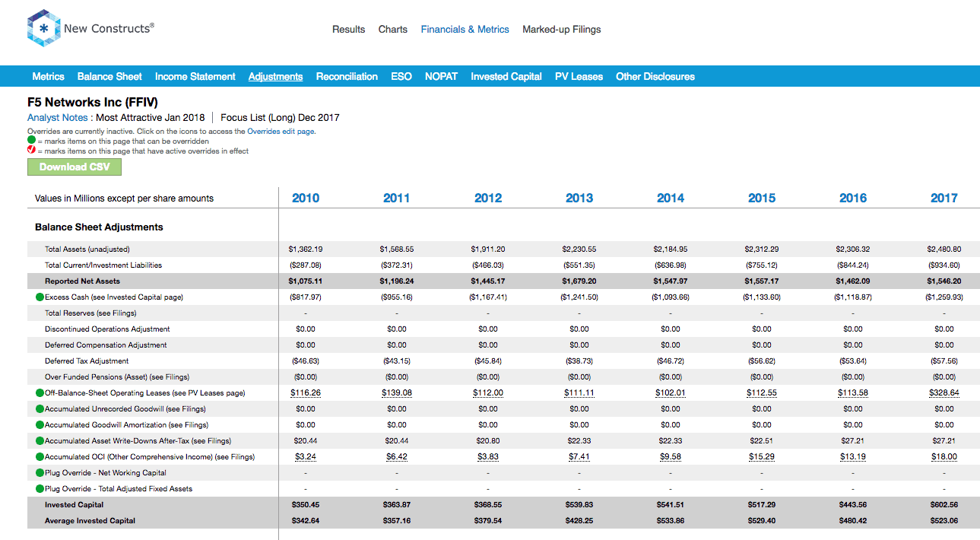
Task: Click the 2014 column header
Action: click(671, 198)
